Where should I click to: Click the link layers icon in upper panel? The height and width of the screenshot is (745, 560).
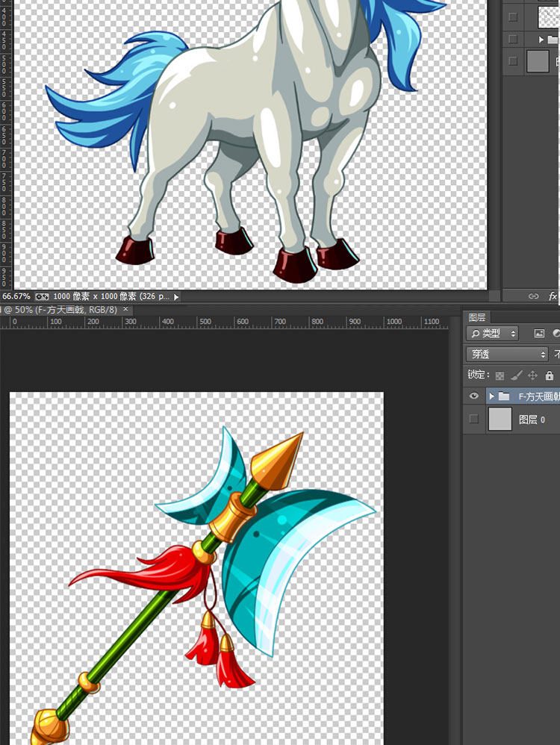coord(533,296)
